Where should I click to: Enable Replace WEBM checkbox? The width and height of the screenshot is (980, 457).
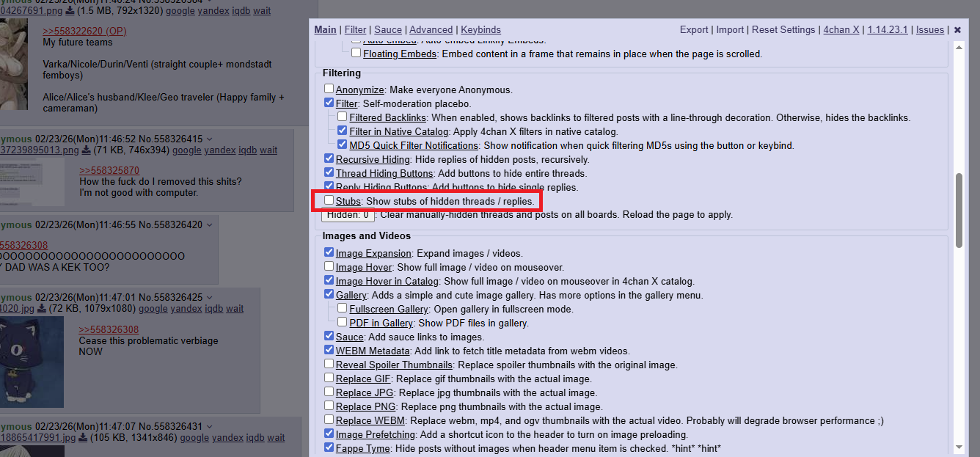tap(329, 420)
